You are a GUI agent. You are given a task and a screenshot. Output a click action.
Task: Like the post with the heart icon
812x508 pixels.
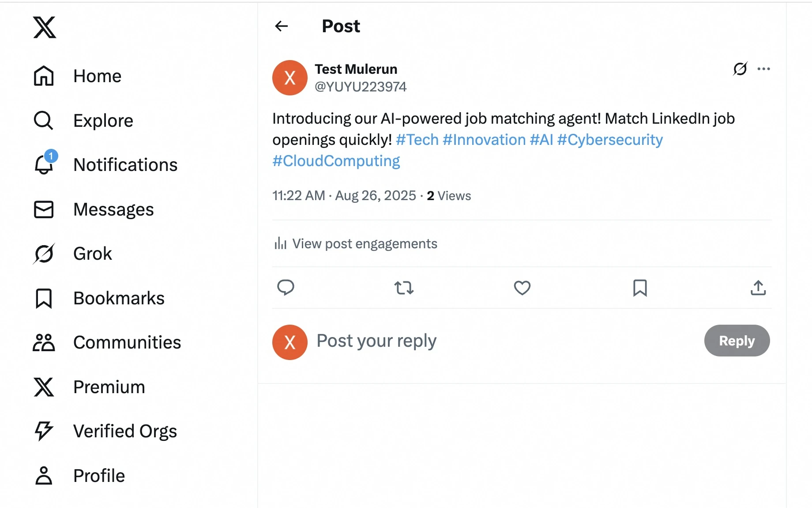pos(522,288)
